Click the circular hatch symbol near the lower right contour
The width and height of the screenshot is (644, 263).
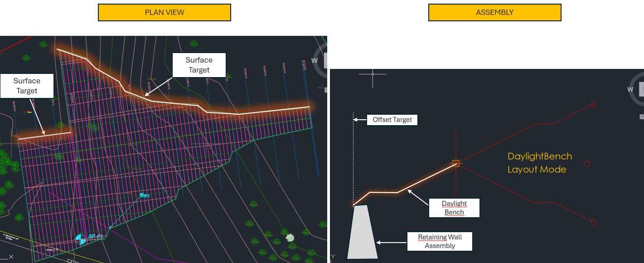point(290,237)
